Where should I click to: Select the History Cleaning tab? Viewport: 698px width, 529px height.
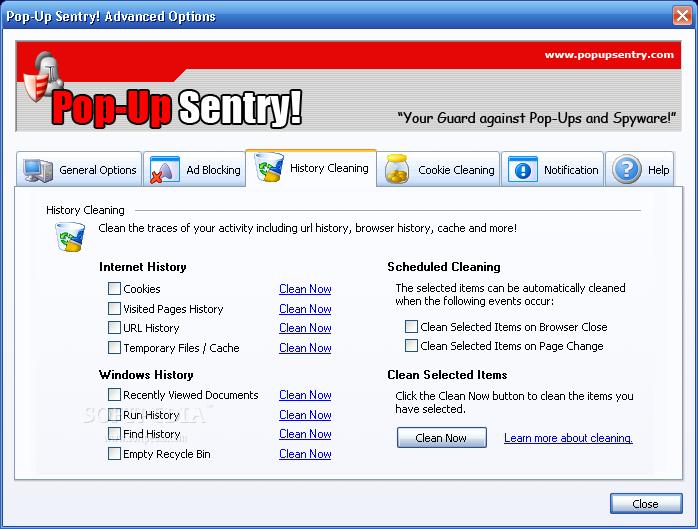(311, 168)
